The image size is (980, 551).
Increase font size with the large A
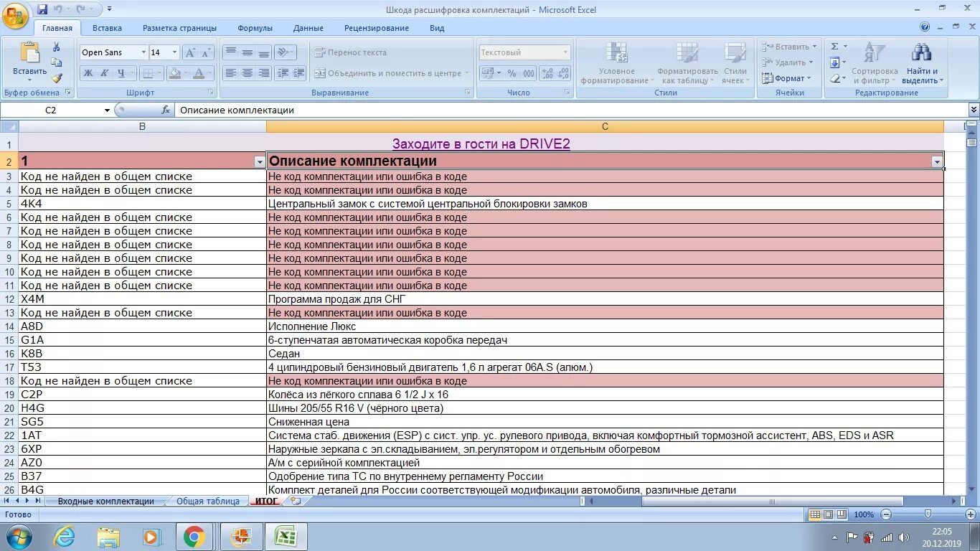pos(190,52)
